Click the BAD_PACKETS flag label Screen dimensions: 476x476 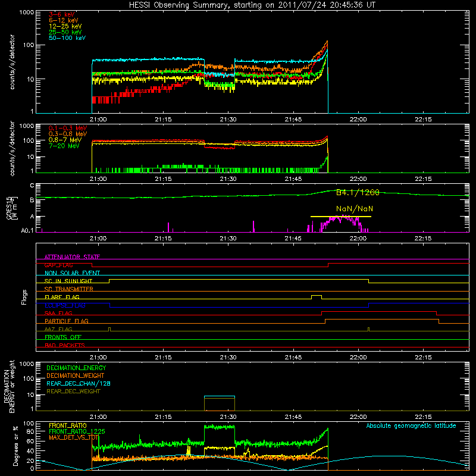pos(65,345)
